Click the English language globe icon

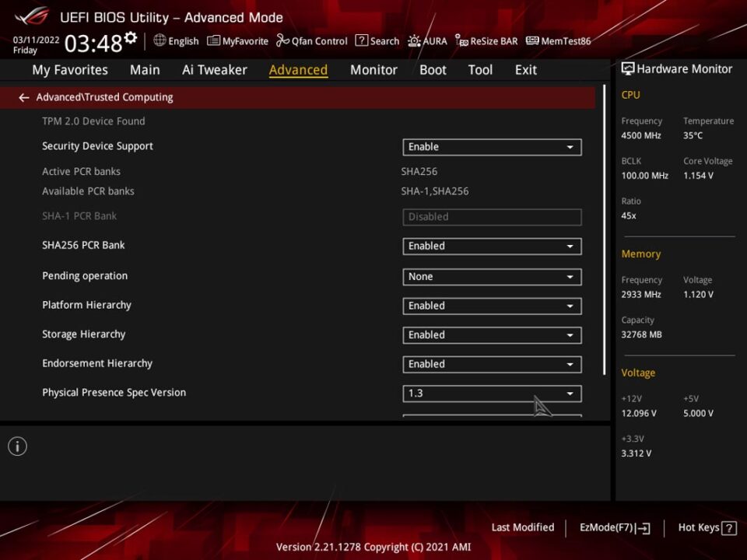click(x=160, y=40)
